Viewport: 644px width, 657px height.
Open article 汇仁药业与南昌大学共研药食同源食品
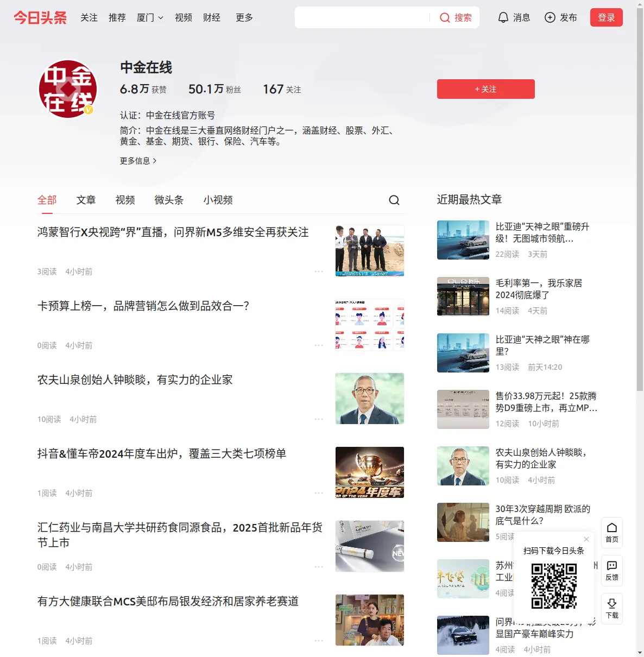pyautogui.click(x=180, y=535)
